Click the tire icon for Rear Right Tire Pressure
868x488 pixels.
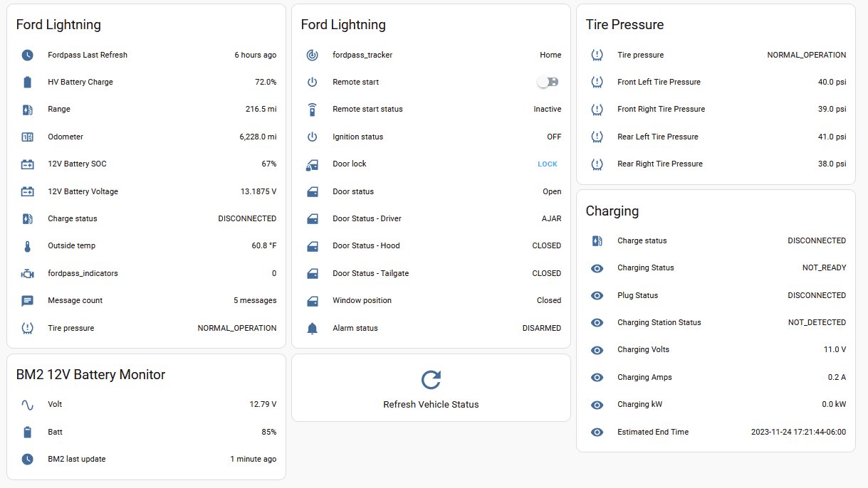pos(597,164)
